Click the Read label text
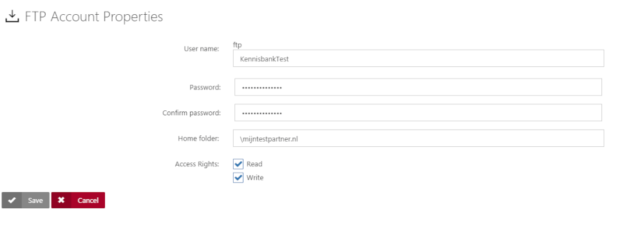Screen dimensions: 644x241 tap(254, 164)
